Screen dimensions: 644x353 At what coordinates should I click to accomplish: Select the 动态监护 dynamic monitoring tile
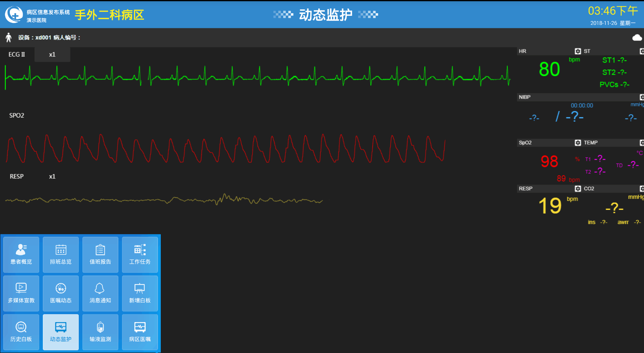click(61, 332)
